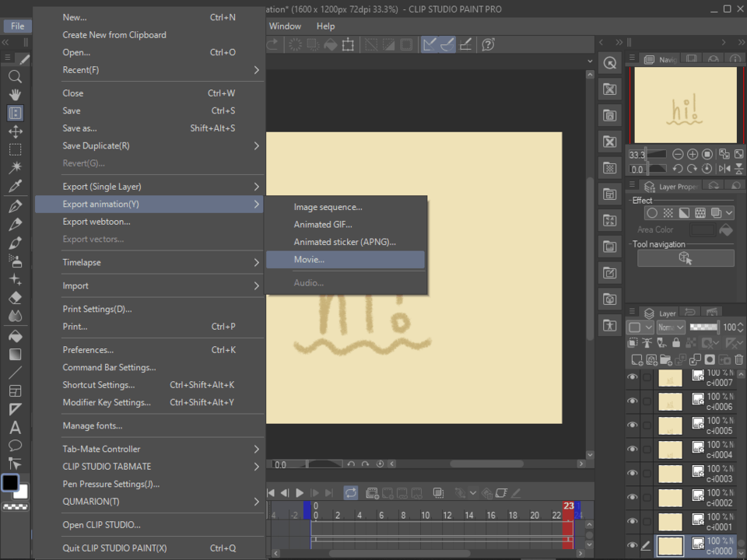Select the Hand tool

(15, 95)
